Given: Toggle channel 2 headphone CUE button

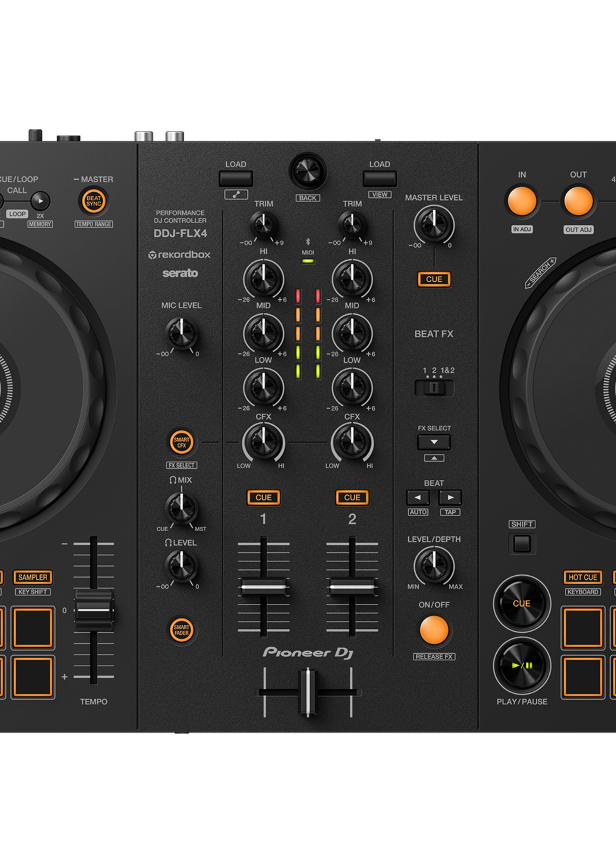Looking at the screenshot, I should tap(352, 497).
